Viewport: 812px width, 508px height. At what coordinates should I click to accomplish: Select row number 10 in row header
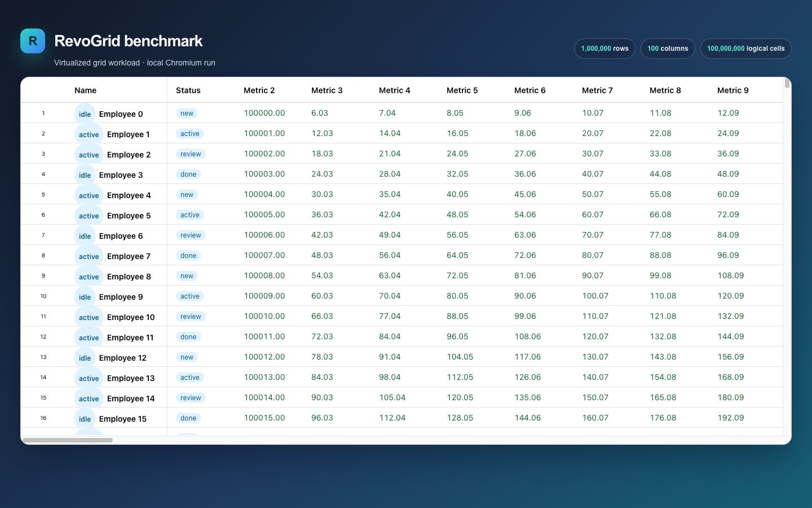(43, 296)
